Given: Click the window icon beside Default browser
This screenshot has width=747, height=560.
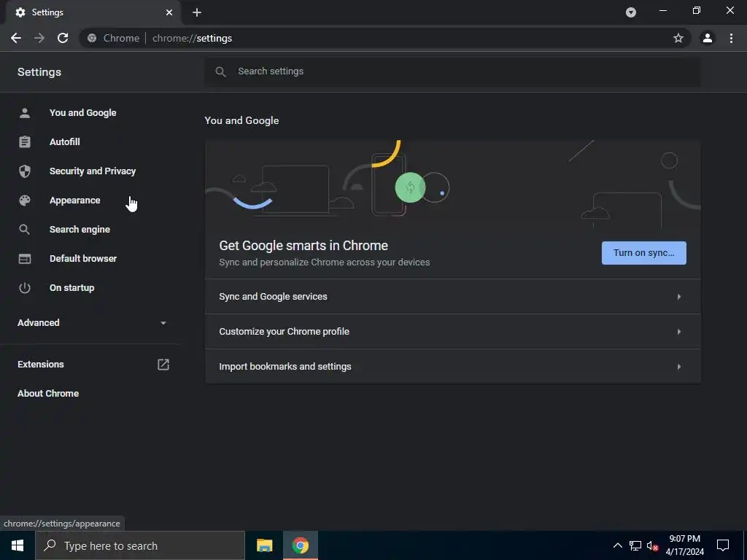Looking at the screenshot, I should click(x=25, y=259).
